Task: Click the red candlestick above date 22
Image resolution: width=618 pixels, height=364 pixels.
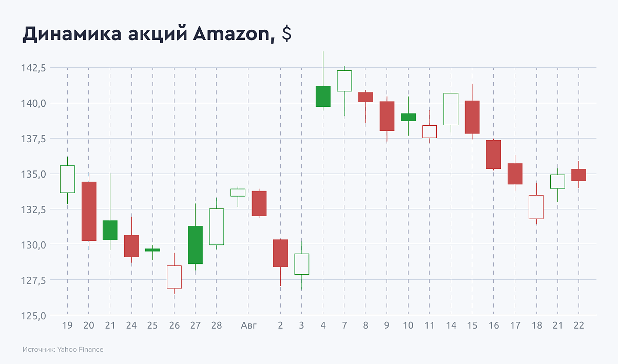Action: [578, 175]
